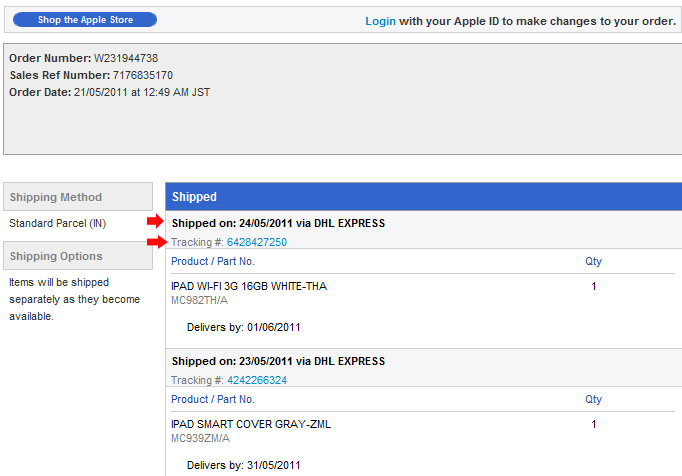Click Product / Part No. header above iPad
Screen dimensions: 682x476
tap(213, 261)
